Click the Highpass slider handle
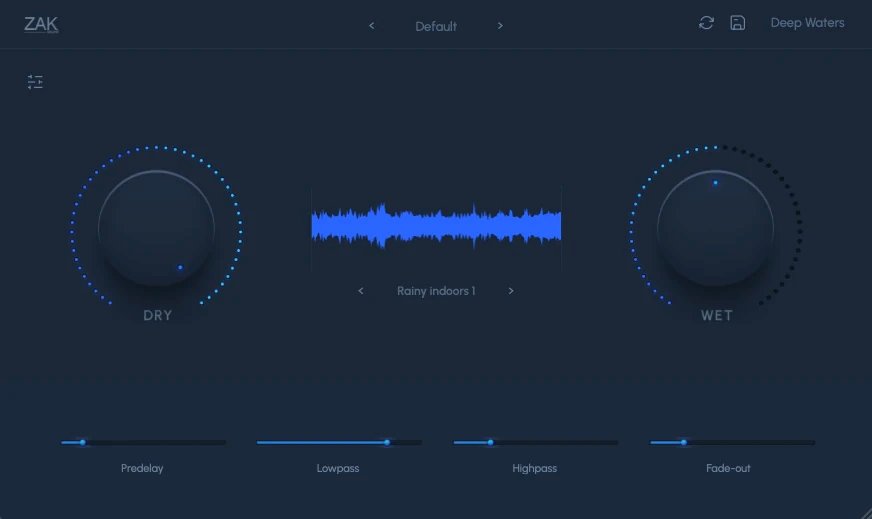Screen dimensions: 872x519 click(x=490, y=443)
